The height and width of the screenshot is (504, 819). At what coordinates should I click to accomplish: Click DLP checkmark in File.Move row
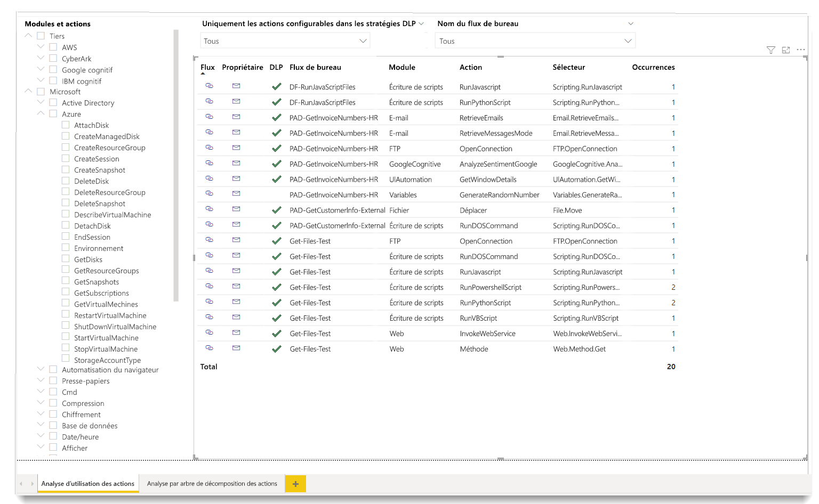[276, 210]
